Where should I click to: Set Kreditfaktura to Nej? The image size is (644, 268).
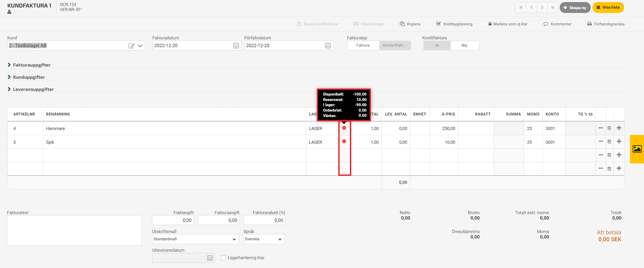pyautogui.click(x=465, y=45)
